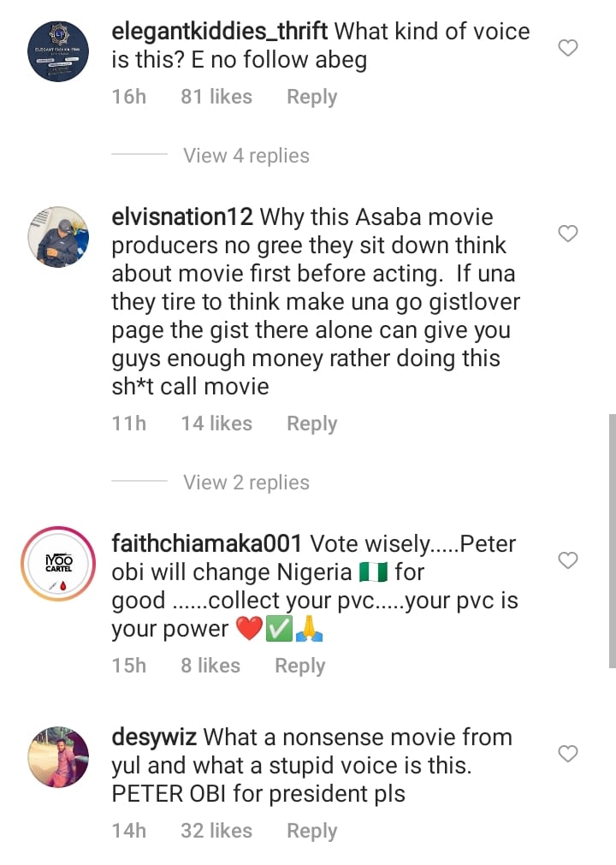Expand View 4 replies thread

246,156
